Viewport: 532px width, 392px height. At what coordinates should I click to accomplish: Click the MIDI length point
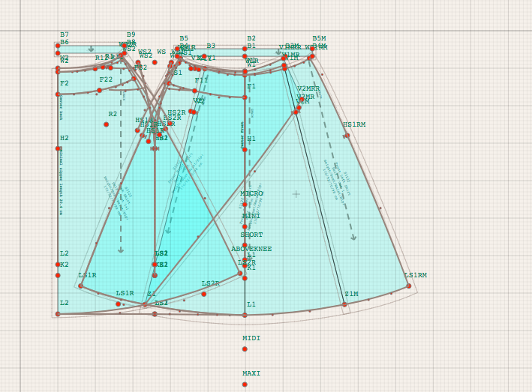pos(245,349)
